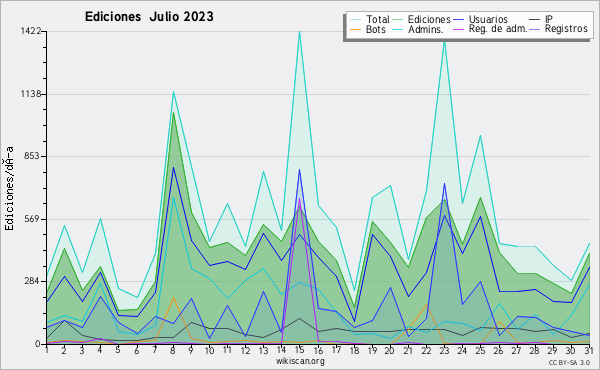Select the 'Reg. de adm.' legend label
Screen dimensions: 600x370
[498, 29]
